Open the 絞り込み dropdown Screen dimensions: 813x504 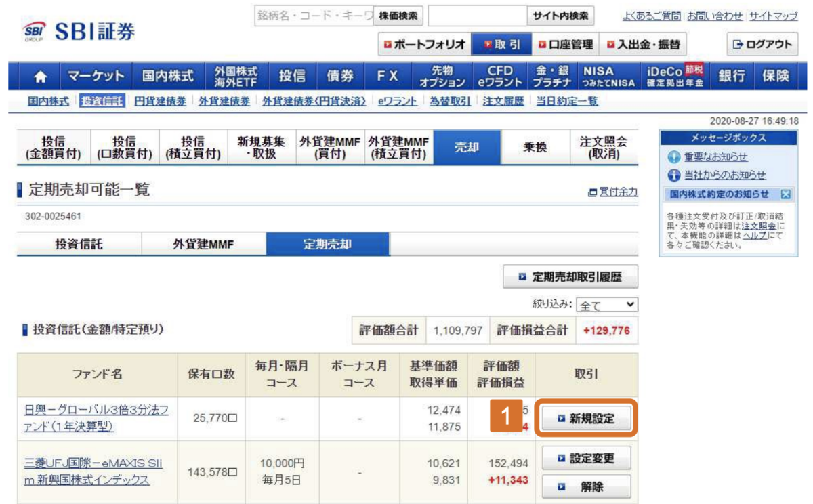pyautogui.click(x=607, y=306)
